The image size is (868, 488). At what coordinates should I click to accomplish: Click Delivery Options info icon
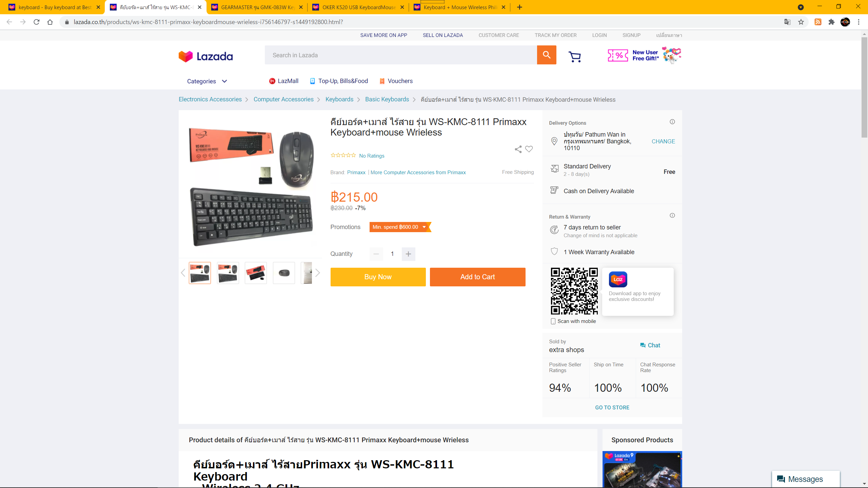672,122
